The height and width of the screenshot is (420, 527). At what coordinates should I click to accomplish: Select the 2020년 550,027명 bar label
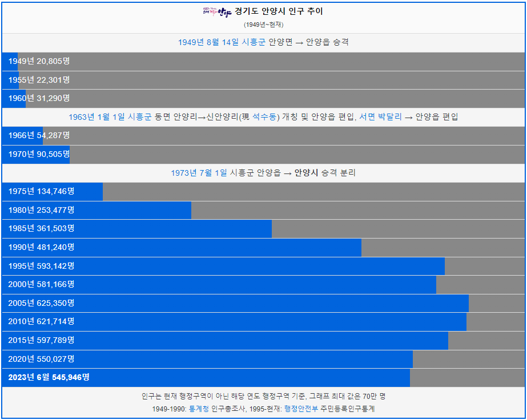(41, 359)
